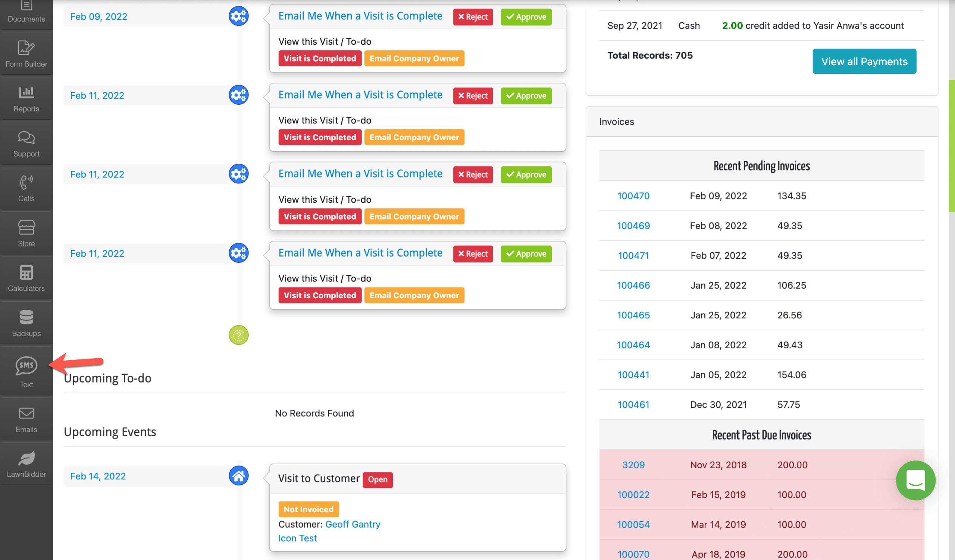Viewport: 955px width, 560px height.
Task: Open the Documents sidebar icon
Action: click(x=26, y=12)
